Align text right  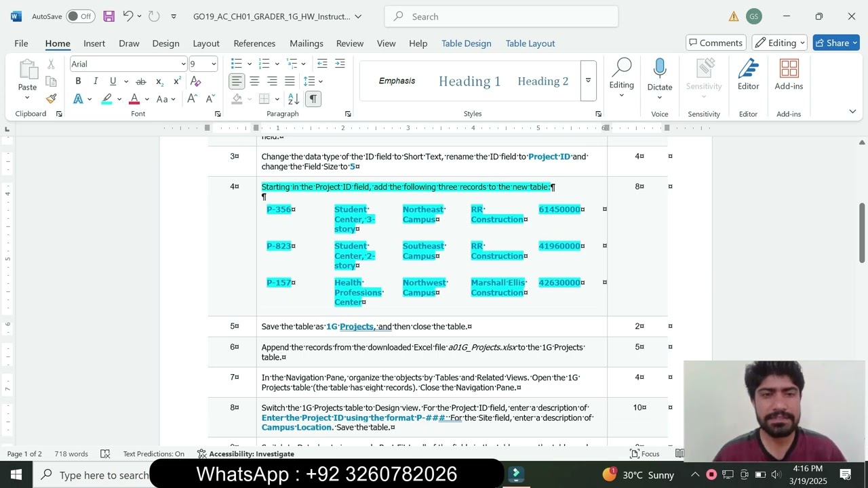[272, 81]
